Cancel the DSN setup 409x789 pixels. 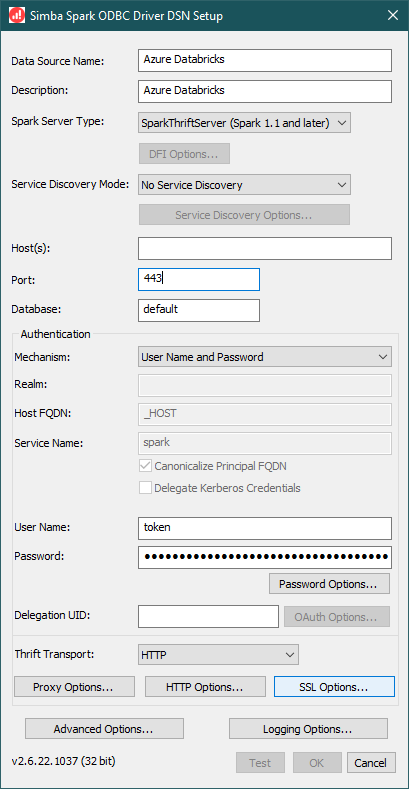371,763
